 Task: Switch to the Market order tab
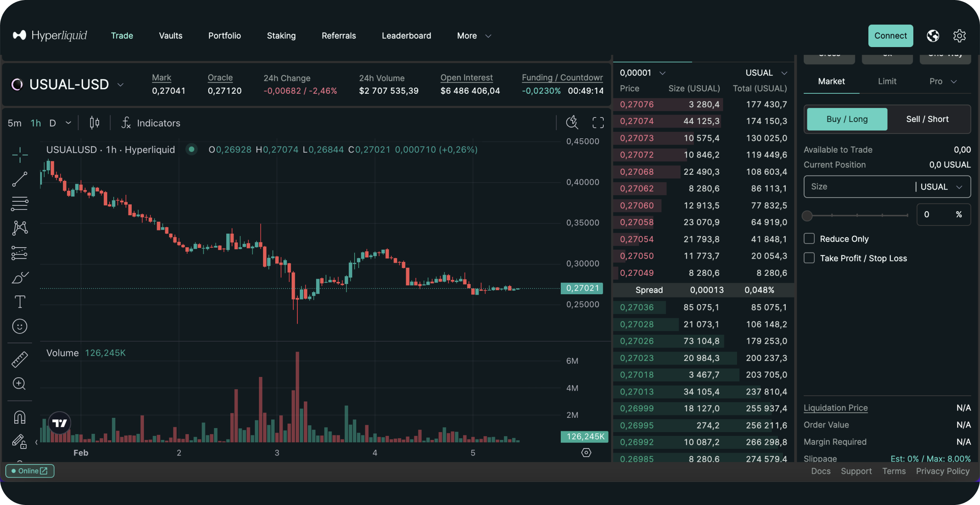click(x=831, y=81)
